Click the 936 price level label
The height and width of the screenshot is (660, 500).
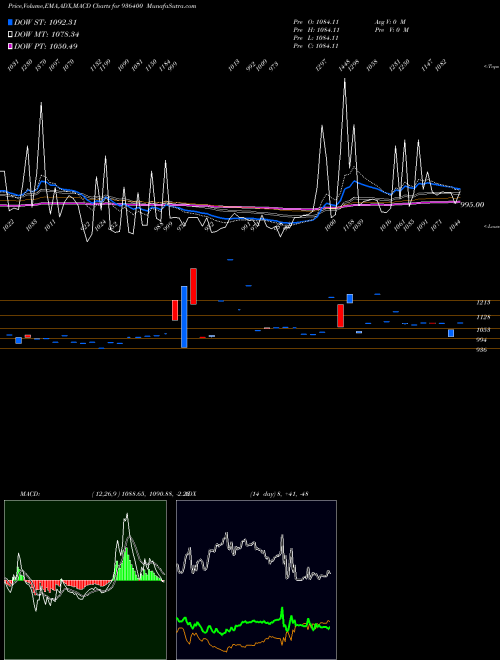point(482,350)
